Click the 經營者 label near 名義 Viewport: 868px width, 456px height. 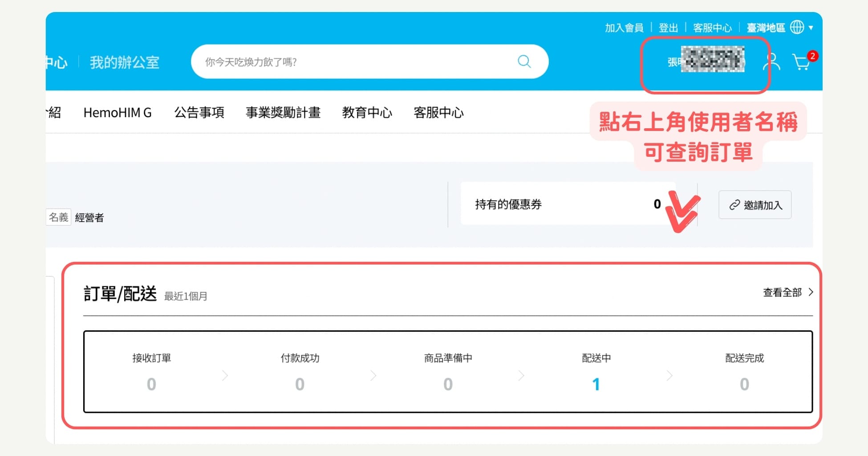tap(89, 217)
